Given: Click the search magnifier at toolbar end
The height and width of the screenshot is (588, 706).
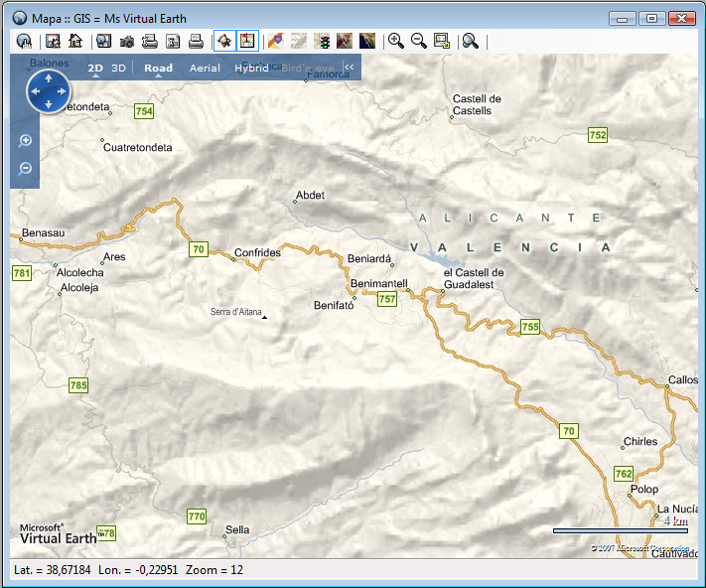Looking at the screenshot, I should (x=471, y=41).
